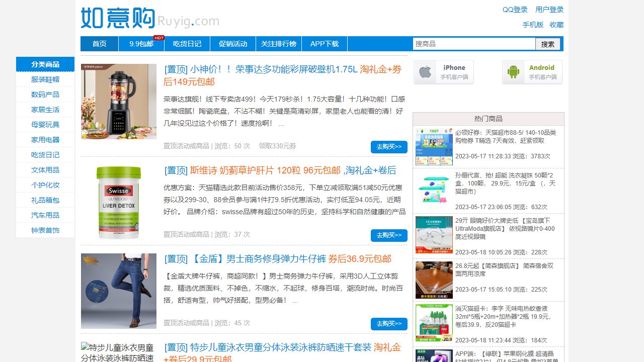Open the 首页 navigation tab
Screen dimensions: 644x362
click(x=100, y=44)
